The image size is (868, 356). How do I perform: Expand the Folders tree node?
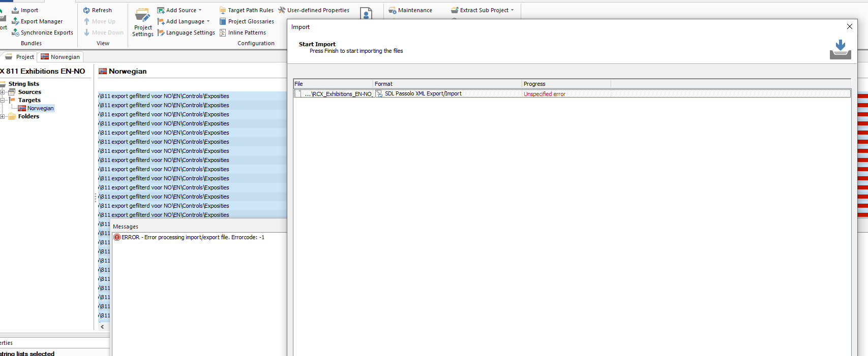3,116
